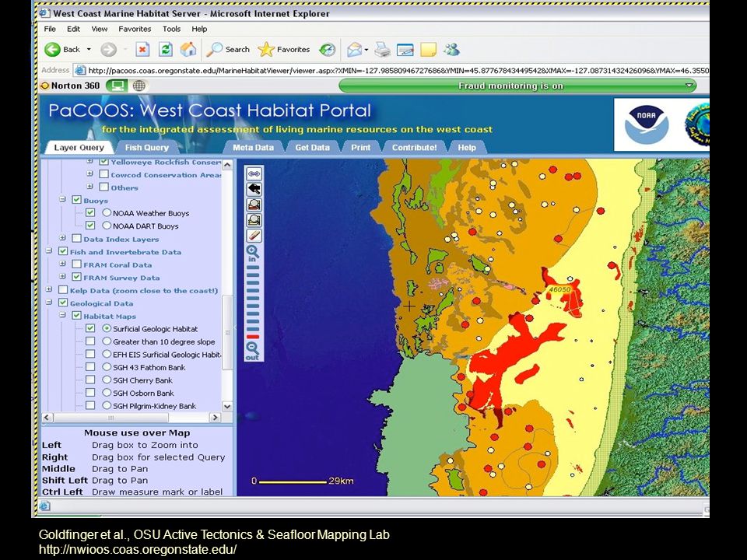The width and height of the screenshot is (747, 560).
Task: Select the eraser tool on map toolbar
Action: click(x=254, y=236)
